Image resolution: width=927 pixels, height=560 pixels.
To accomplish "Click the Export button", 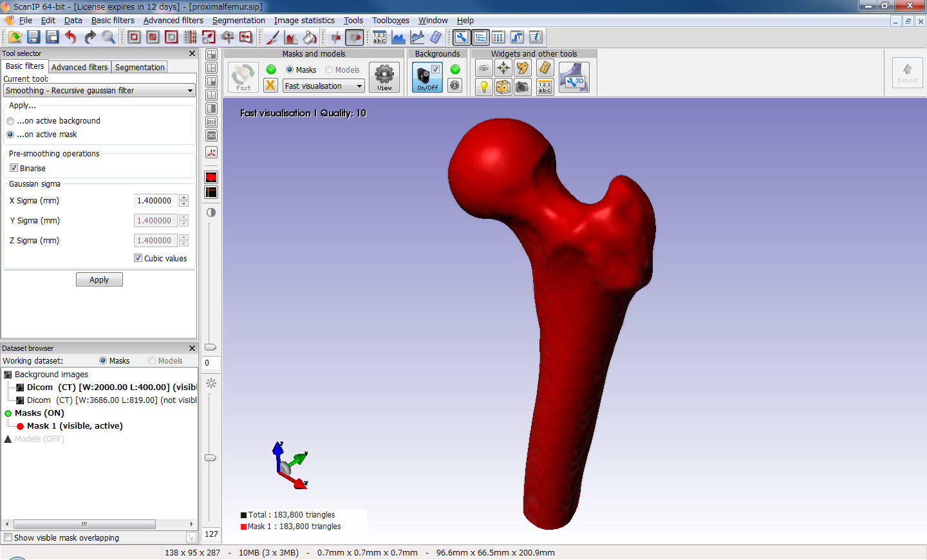I will [908, 72].
